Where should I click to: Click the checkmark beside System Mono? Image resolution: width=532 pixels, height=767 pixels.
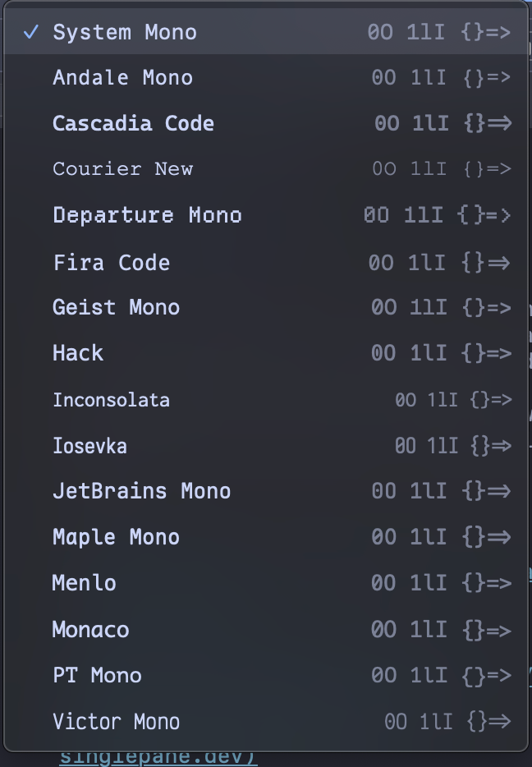[x=31, y=33]
